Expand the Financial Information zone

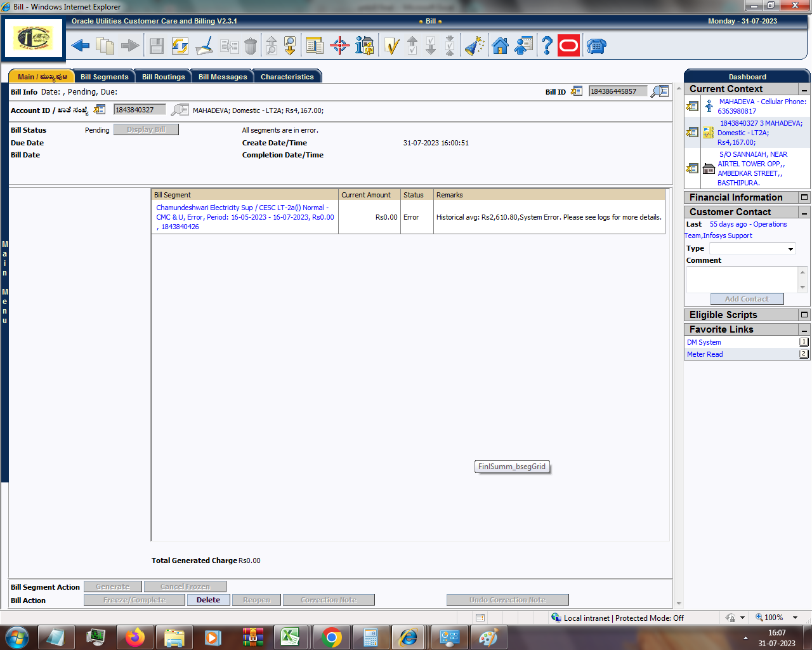(x=804, y=197)
